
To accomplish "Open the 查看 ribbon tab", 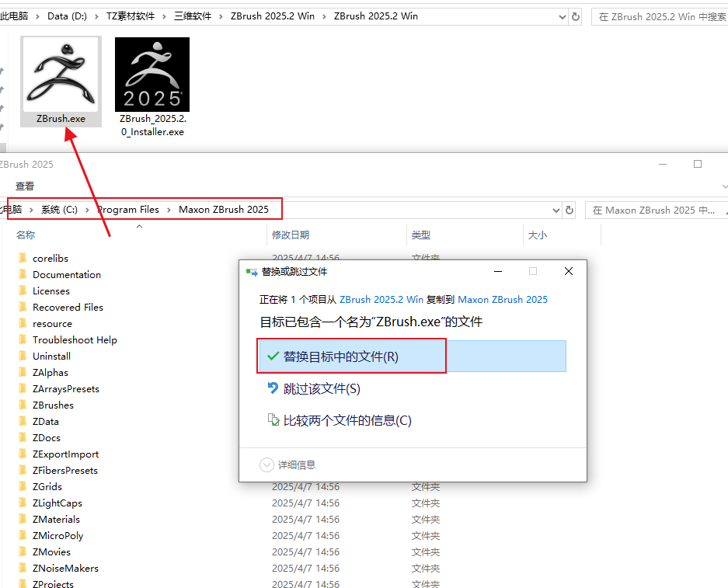I will tap(25, 186).
